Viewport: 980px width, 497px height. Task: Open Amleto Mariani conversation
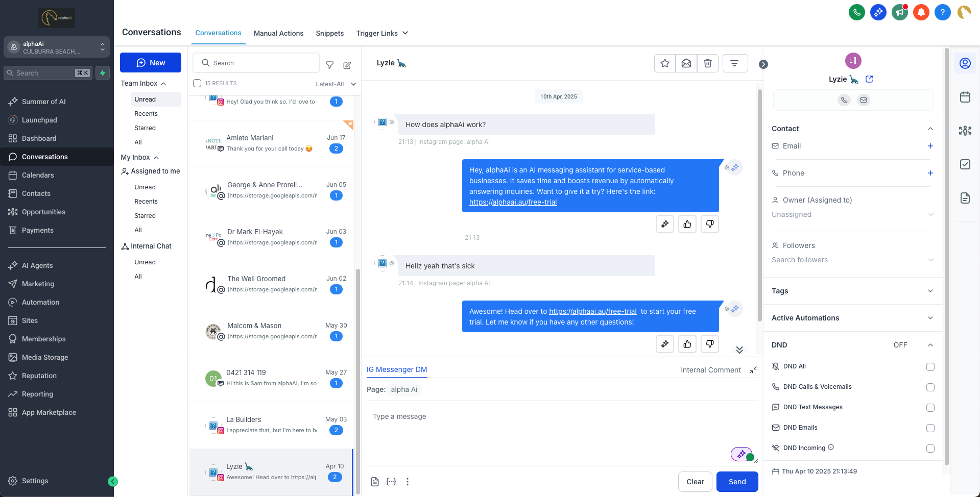pyautogui.click(x=271, y=143)
